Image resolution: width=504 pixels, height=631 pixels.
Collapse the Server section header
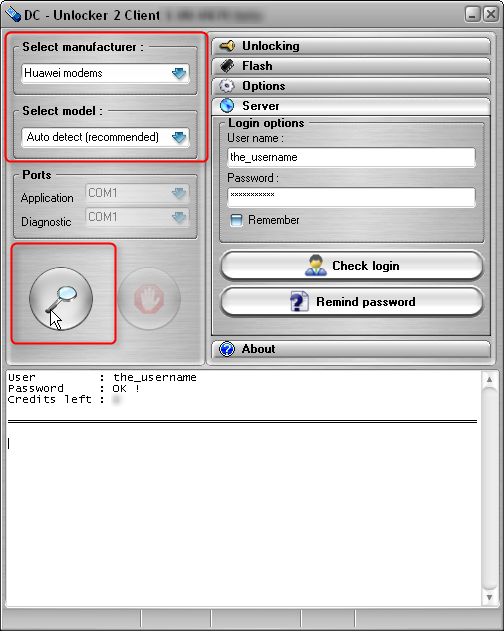[x=351, y=106]
